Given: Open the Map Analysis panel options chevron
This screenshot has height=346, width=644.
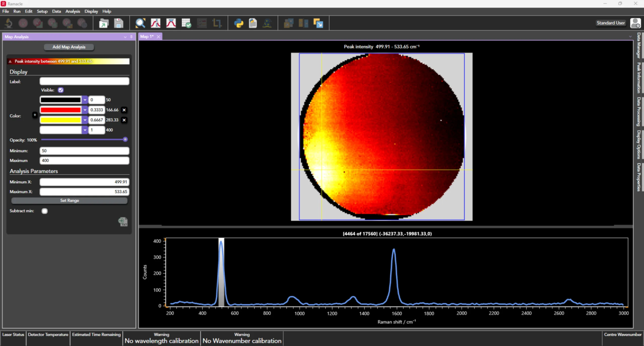Looking at the screenshot, I should point(125,37).
